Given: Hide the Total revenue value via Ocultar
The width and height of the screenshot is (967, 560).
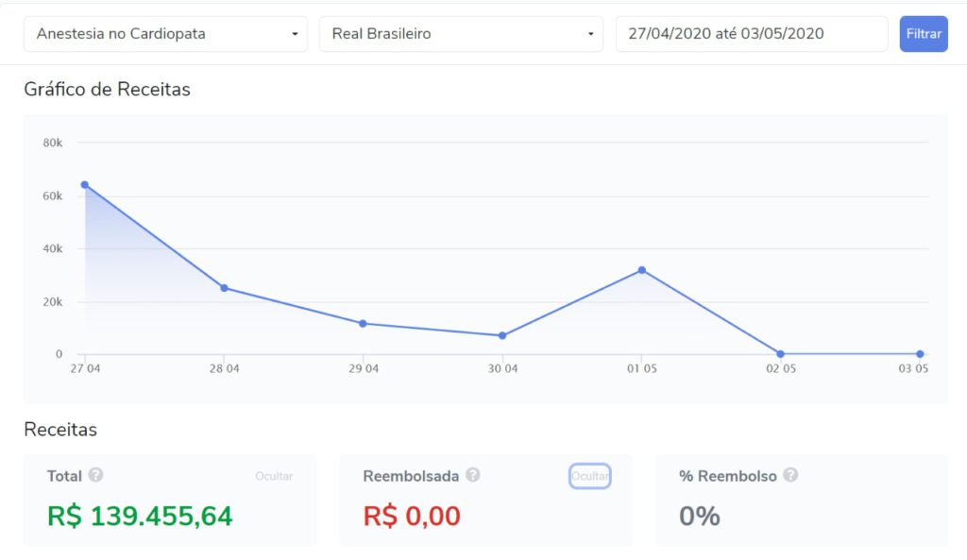Looking at the screenshot, I should (x=274, y=476).
